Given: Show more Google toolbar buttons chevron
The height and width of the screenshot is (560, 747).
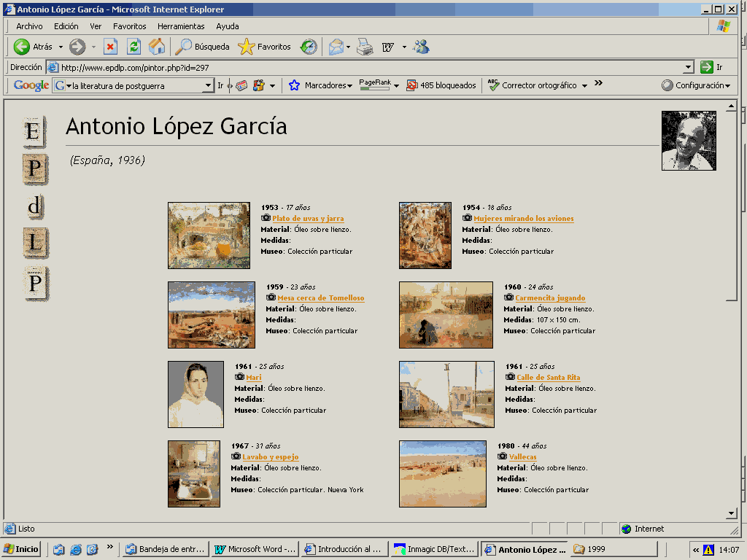Looking at the screenshot, I should pyautogui.click(x=598, y=83).
